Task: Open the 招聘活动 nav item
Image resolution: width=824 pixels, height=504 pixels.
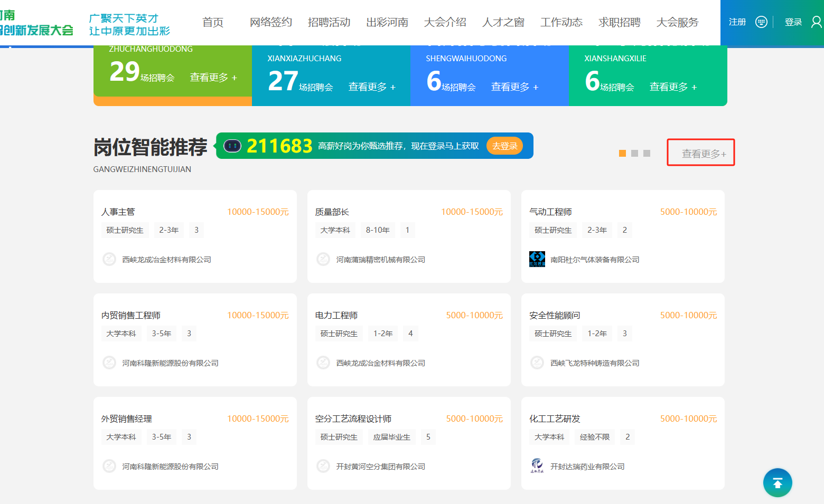Action: [x=329, y=22]
